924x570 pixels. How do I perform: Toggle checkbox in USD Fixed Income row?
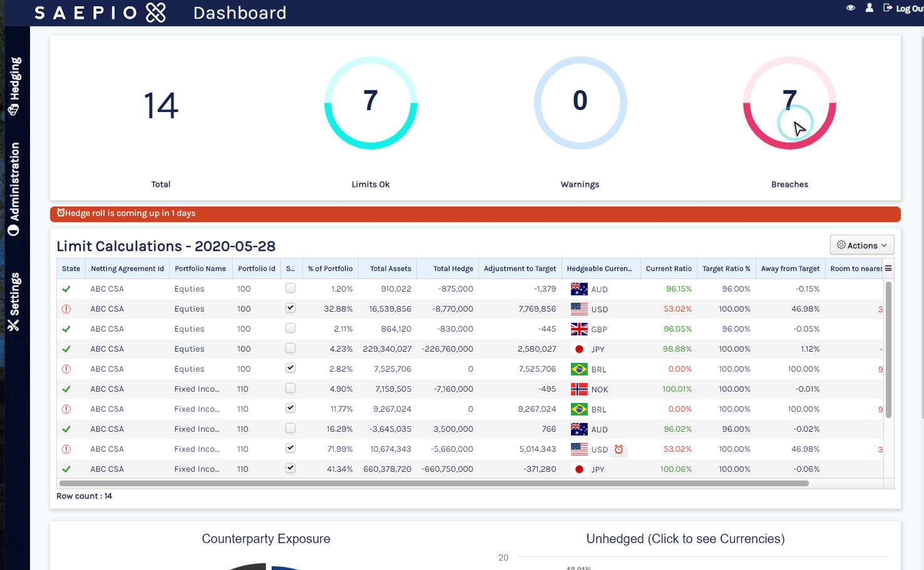click(290, 448)
